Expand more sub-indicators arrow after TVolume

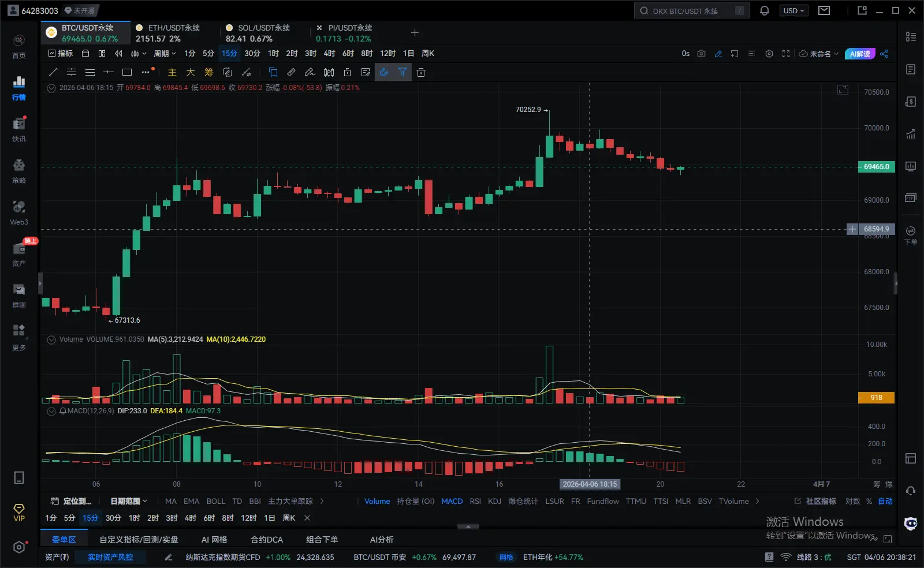point(758,501)
